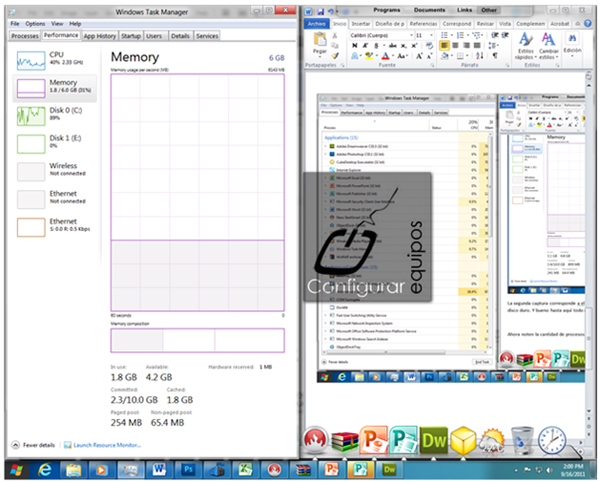
Task: Click the Cut scissors icon in Portapapeles
Action: click(335, 36)
